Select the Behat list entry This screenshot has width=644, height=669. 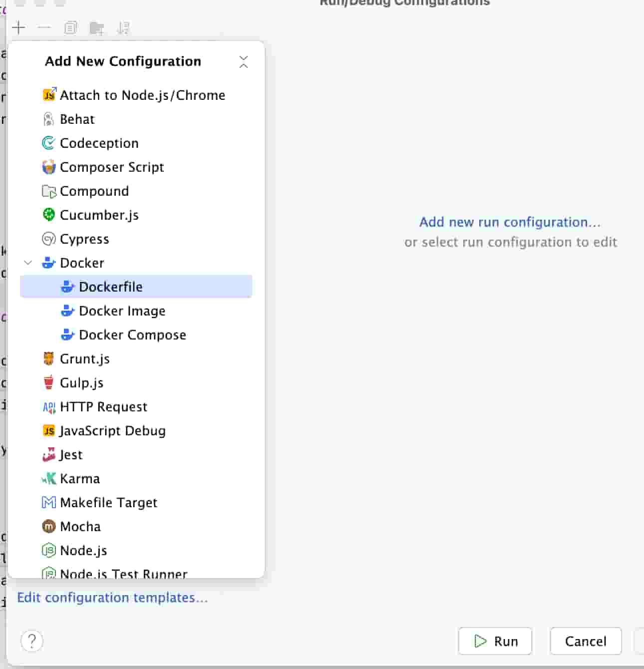[136, 119]
